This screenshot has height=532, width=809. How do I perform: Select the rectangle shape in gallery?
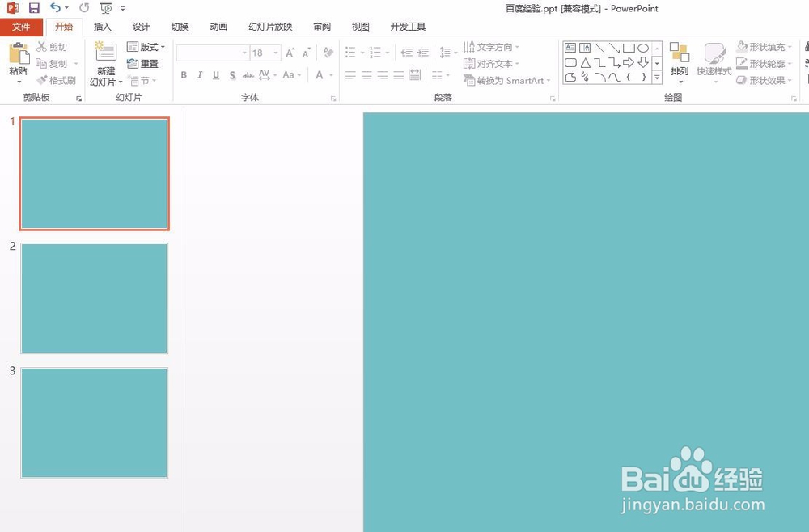[x=629, y=48]
